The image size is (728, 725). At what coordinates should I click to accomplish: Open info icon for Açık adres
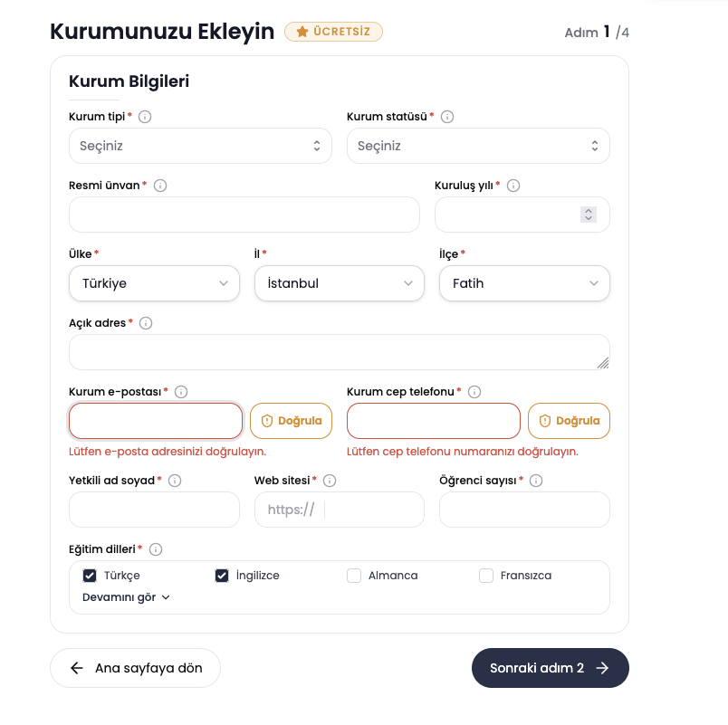pos(146,323)
